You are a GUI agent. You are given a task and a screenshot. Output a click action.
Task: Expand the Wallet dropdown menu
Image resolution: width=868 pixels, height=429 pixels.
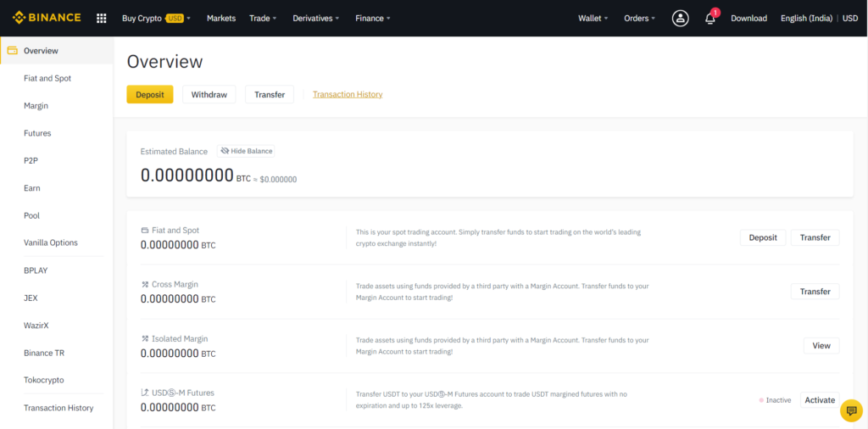[x=593, y=19]
